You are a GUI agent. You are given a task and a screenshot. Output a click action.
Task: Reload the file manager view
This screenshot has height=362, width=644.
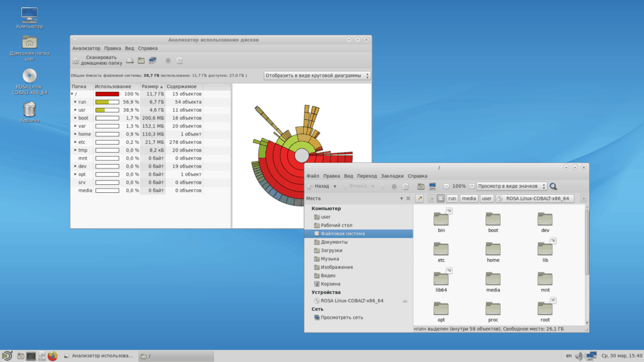point(405,186)
